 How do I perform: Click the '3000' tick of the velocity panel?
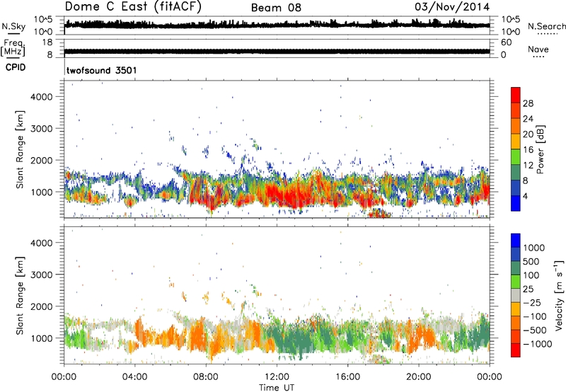pyautogui.click(x=42, y=275)
